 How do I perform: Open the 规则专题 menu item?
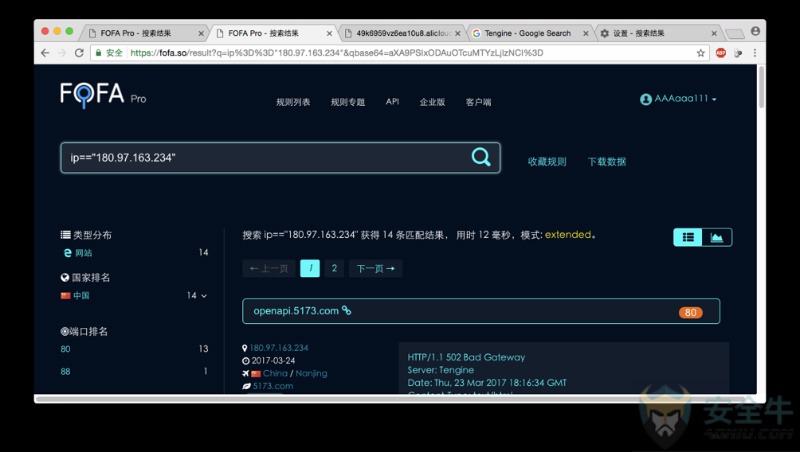(x=347, y=102)
